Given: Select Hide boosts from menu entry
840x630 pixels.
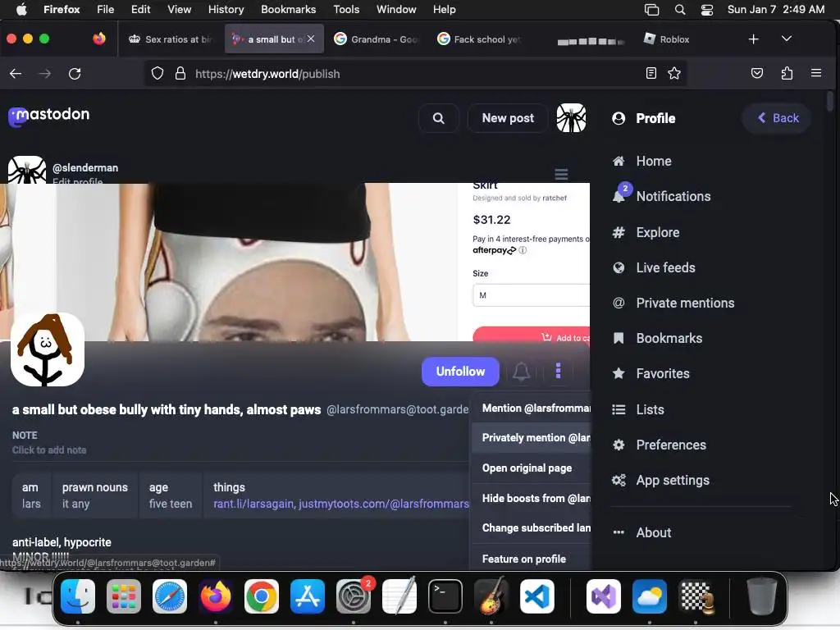Looking at the screenshot, I should [531, 499].
